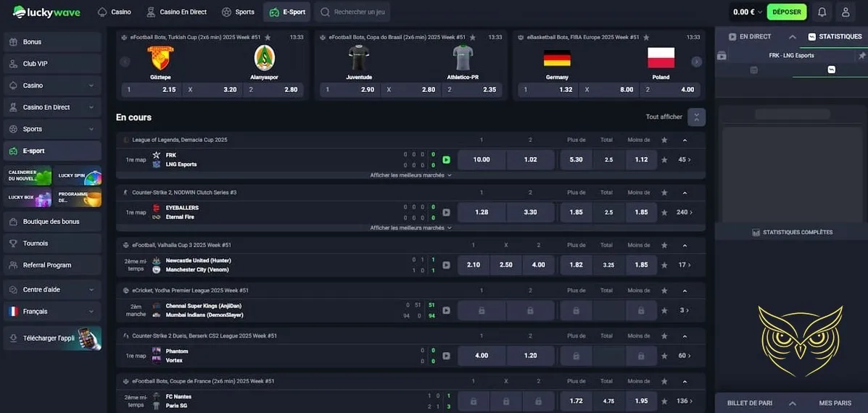Favorite the FRK vs LNG Esports match star
Screen dimensions: 868x413
pos(664,159)
